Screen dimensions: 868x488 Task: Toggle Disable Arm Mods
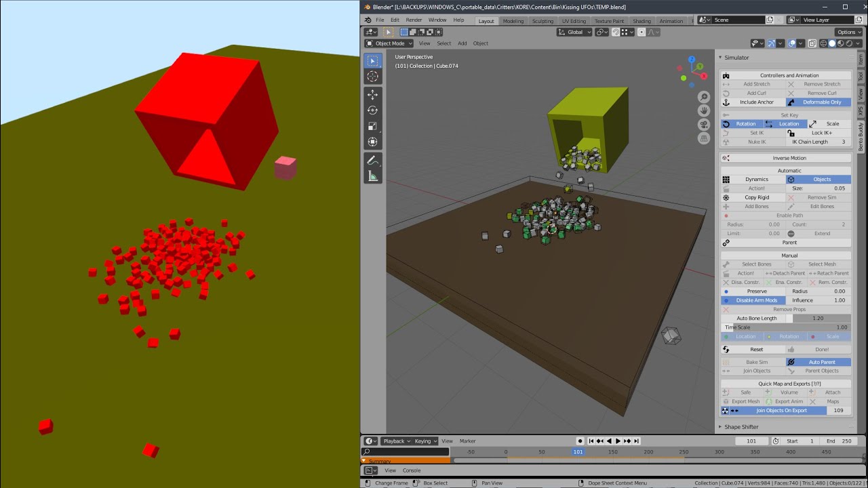pyautogui.click(x=753, y=300)
